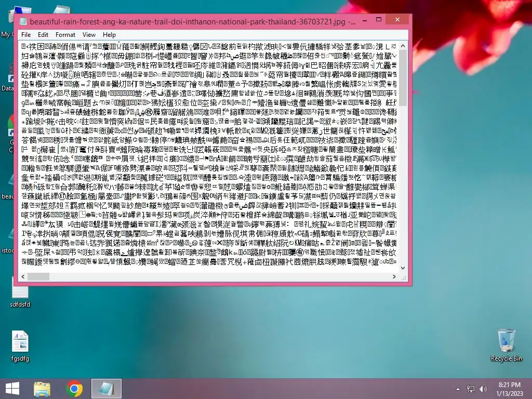Open the View menu

[x=89, y=35]
